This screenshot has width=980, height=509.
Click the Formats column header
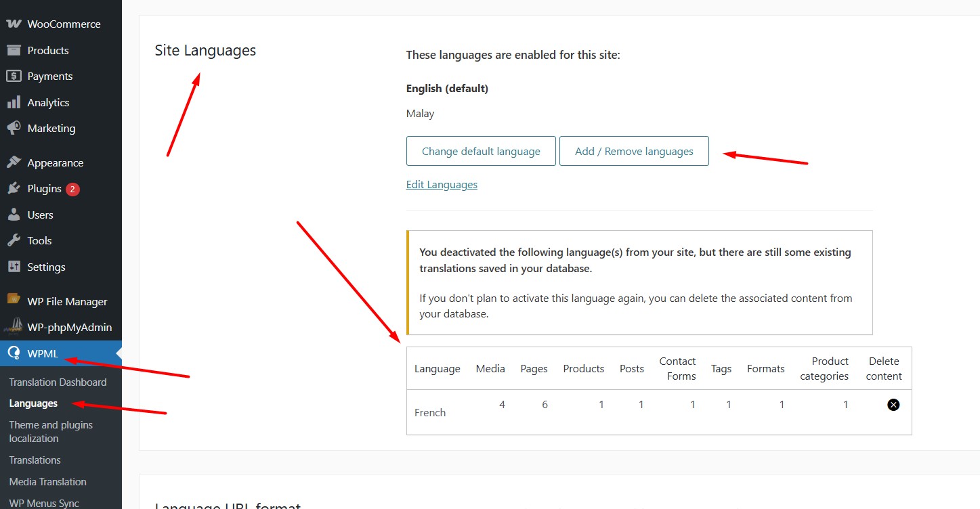pos(765,369)
